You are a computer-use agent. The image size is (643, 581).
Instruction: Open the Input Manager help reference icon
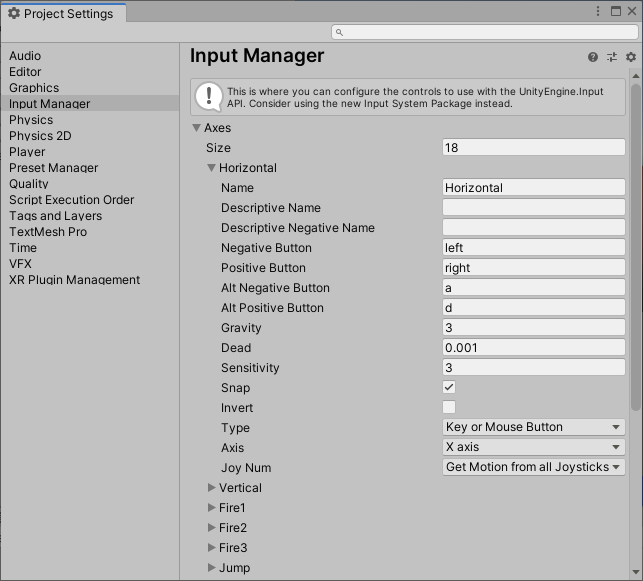point(593,57)
